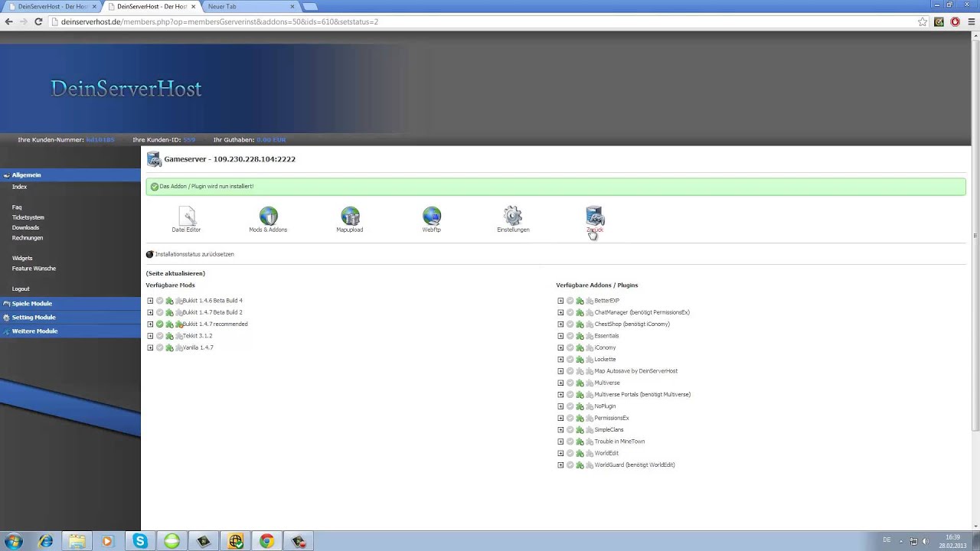This screenshot has width=980, height=551.
Task: Click the Feature Wünsche sidebar link
Action: (34, 269)
